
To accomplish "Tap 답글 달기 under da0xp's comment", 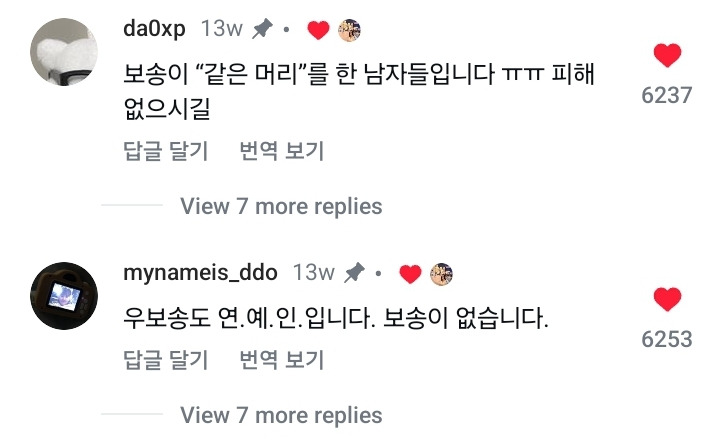I will pyautogui.click(x=165, y=152).
